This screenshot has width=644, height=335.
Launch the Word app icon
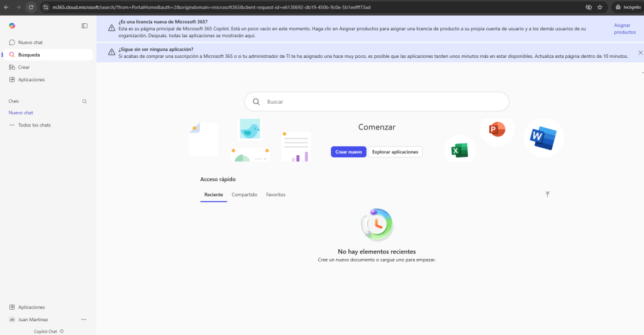[543, 137]
